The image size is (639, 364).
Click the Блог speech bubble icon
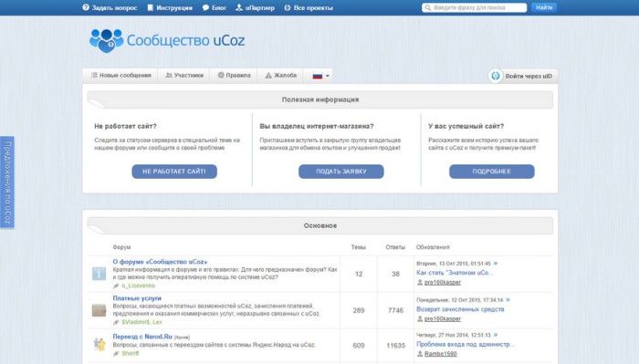tap(205, 7)
